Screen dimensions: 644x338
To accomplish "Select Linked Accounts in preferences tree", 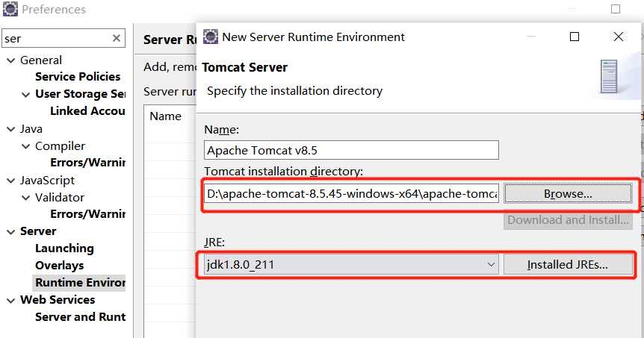I will [x=87, y=111].
